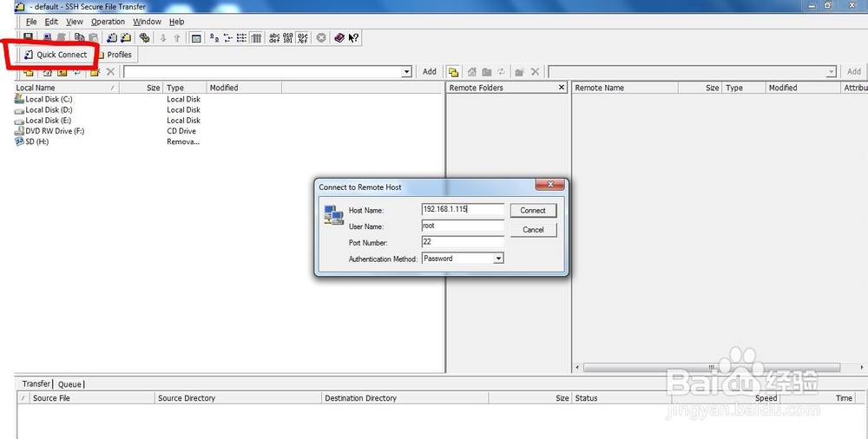Select Auto transfer mode icon
This screenshot has height=439, width=868.
click(x=302, y=37)
